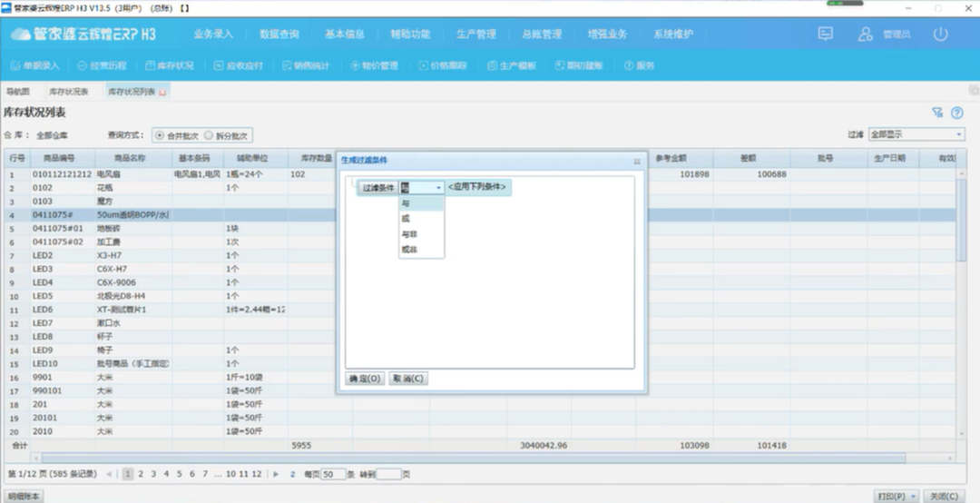
Task: Select 拆分批次 query mode
Action: point(226,135)
